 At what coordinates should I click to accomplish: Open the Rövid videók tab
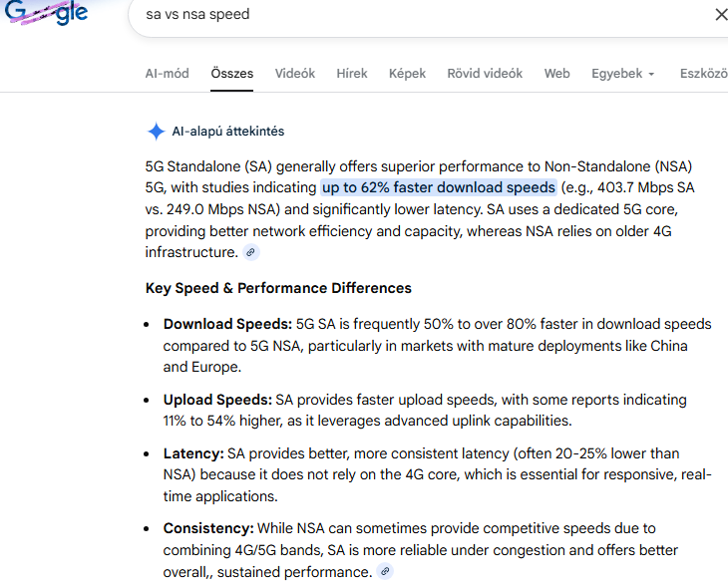(x=485, y=74)
